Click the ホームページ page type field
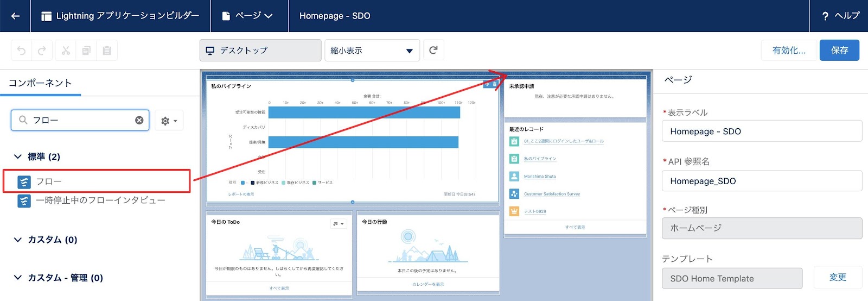The image size is (868, 301). click(x=762, y=228)
